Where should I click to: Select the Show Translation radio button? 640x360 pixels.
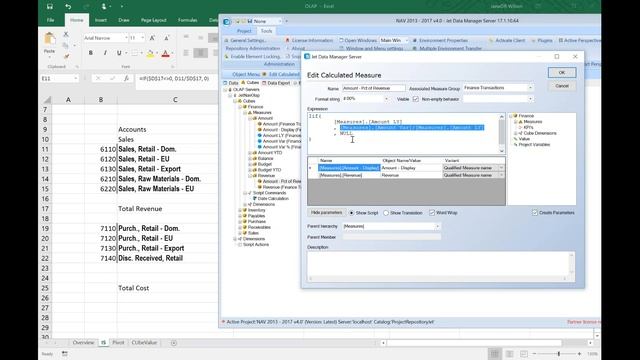click(386, 213)
